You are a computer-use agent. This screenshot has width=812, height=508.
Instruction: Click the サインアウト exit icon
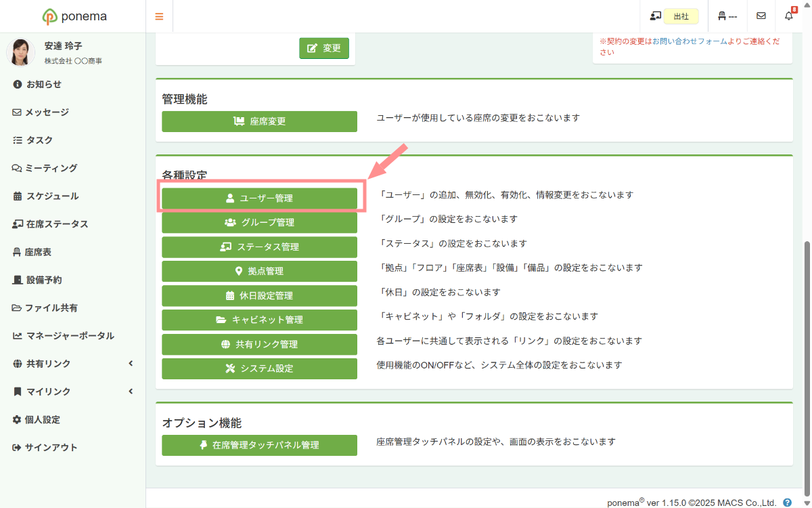click(17, 448)
